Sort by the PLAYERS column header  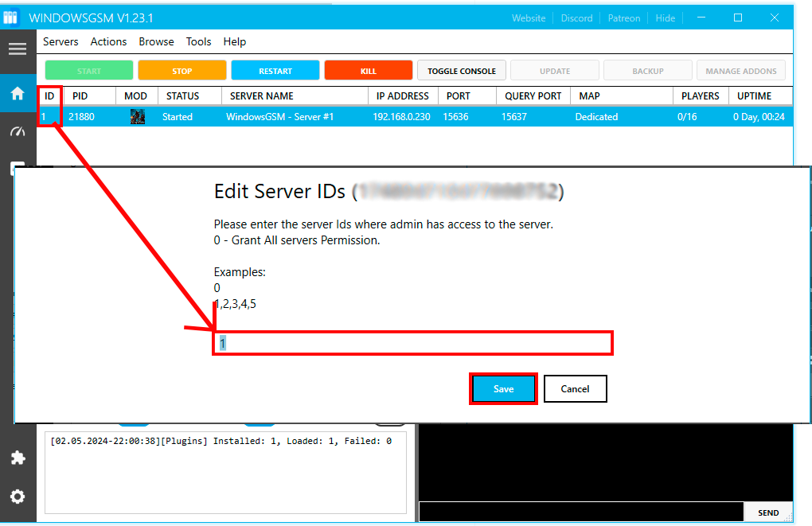[x=701, y=95]
